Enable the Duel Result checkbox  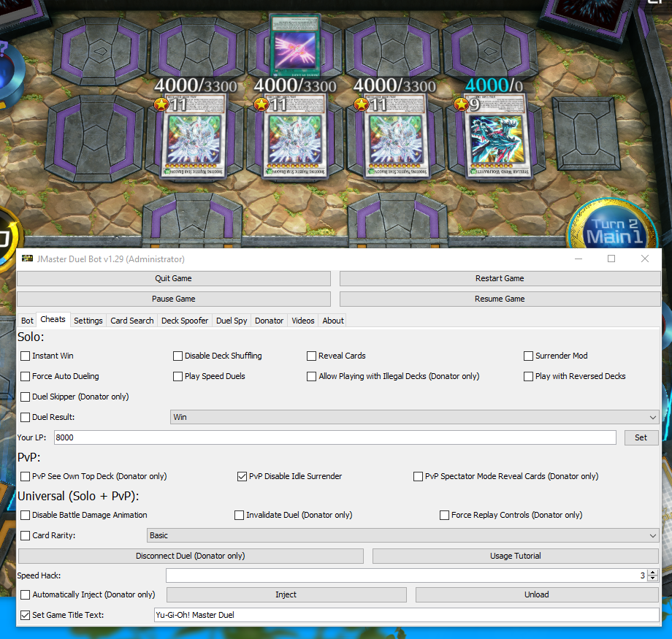pyautogui.click(x=26, y=417)
